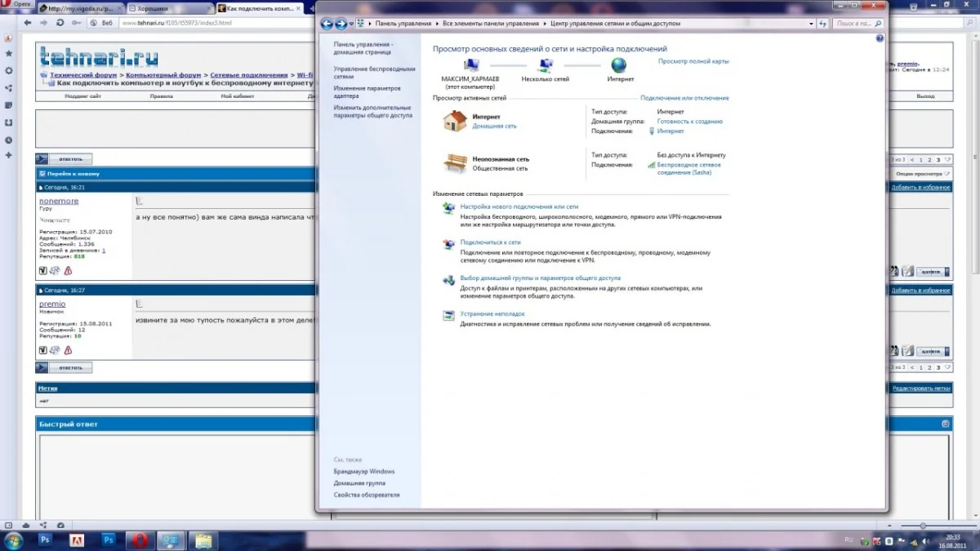Open Opera bookmarks star panel

8,54
